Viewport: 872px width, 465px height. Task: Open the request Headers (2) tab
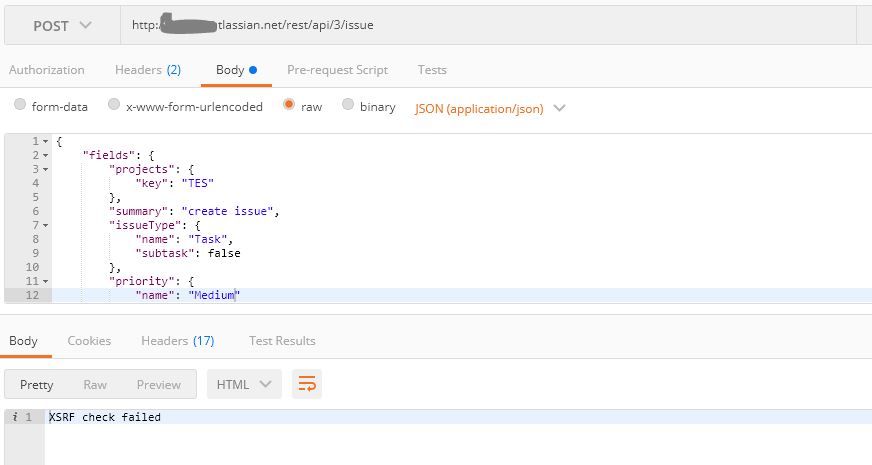148,70
